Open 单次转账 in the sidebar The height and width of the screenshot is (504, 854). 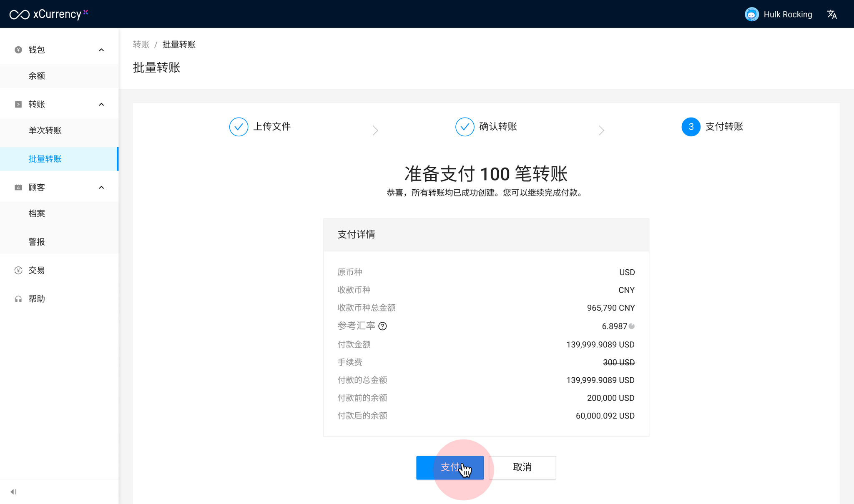(45, 130)
